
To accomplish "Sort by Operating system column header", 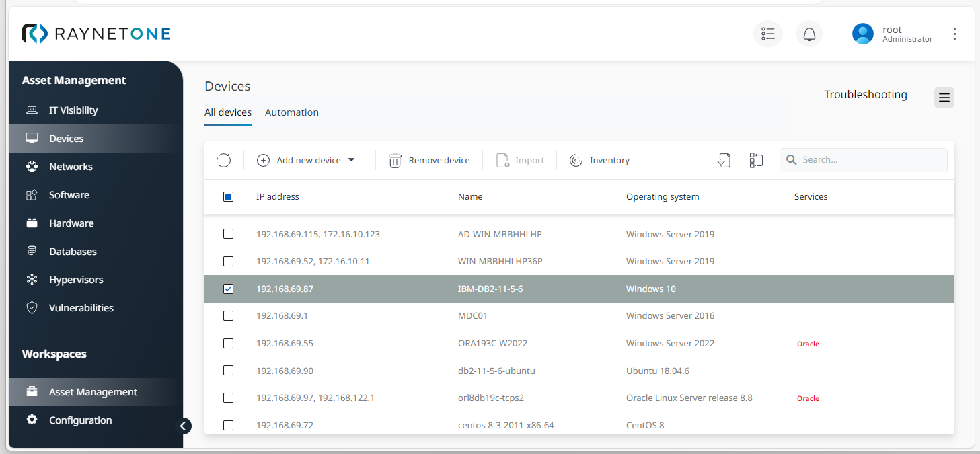I will click(663, 197).
